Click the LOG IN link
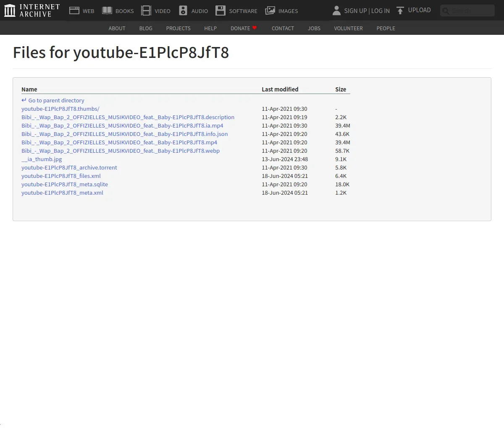 (381, 11)
